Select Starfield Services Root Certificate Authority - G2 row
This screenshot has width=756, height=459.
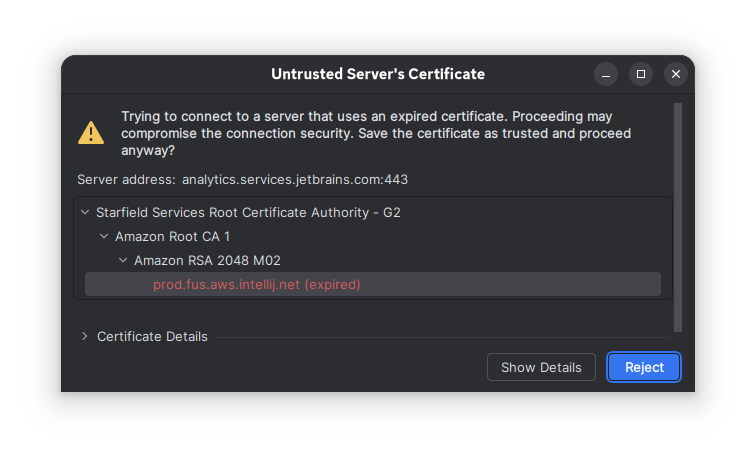[x=373, y=212]
